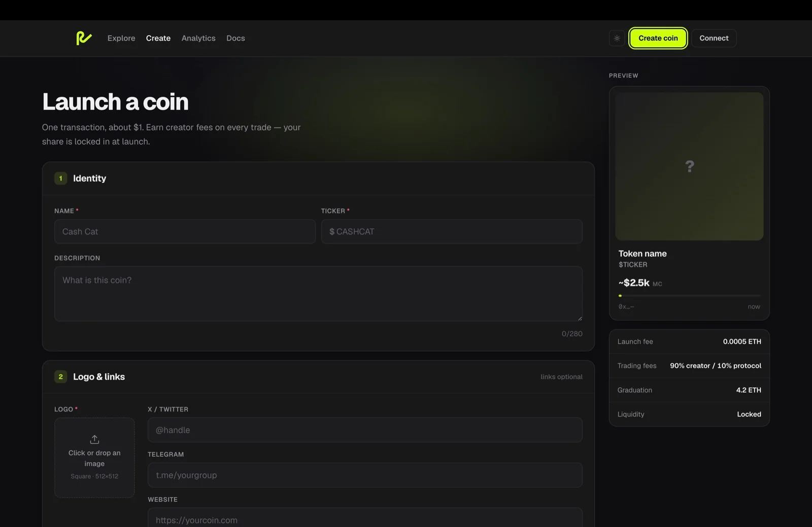Viewport: 812px width, 527px height.
Task: Open Docs from the navbar
Action: 235,38
